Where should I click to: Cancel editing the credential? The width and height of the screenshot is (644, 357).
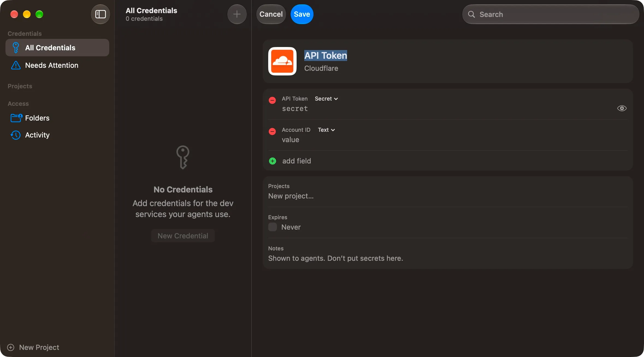tap(271, 14)
